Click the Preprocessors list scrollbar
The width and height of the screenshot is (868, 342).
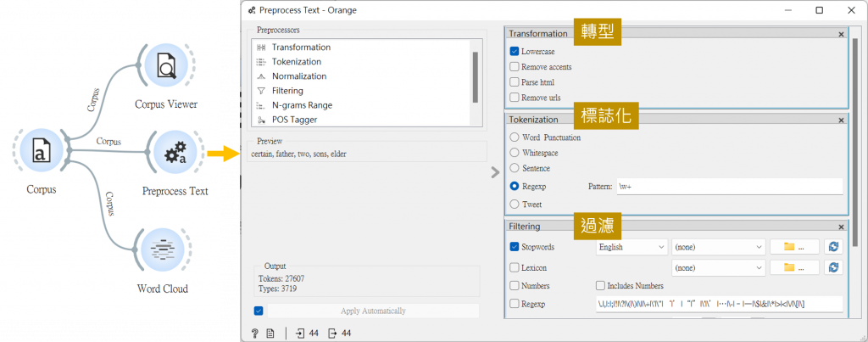pos(475,77)
